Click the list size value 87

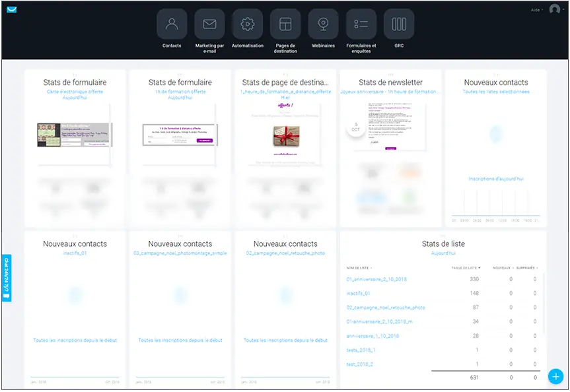[x=476, y=308]
